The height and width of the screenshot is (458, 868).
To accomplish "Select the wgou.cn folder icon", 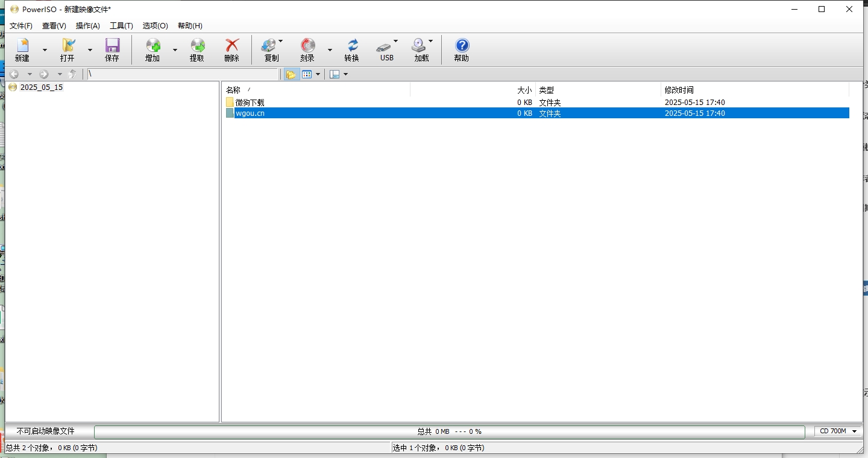I will pyautogui.click(x=230, y=113).
